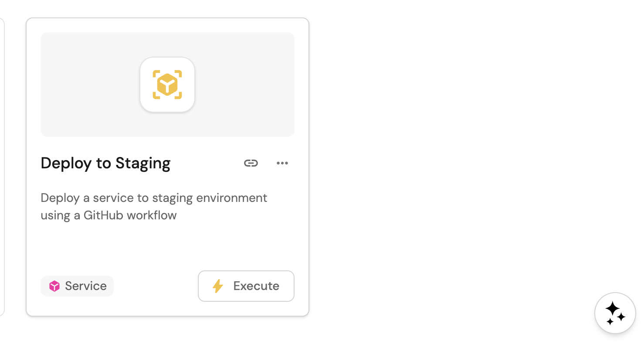Select the partially visible card on the left
Viewport: 644px width, 348px height.
tap(2, 166)
